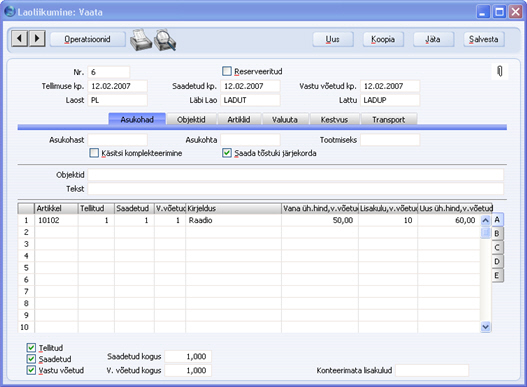Click new unit price 60,00
Screen dimensions: 527x387
[x=449, y=220]
